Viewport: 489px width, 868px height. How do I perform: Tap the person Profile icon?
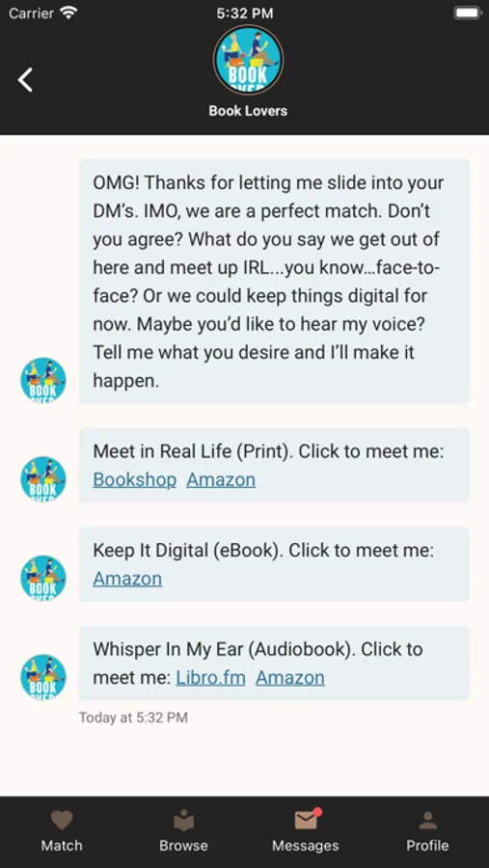427,821
